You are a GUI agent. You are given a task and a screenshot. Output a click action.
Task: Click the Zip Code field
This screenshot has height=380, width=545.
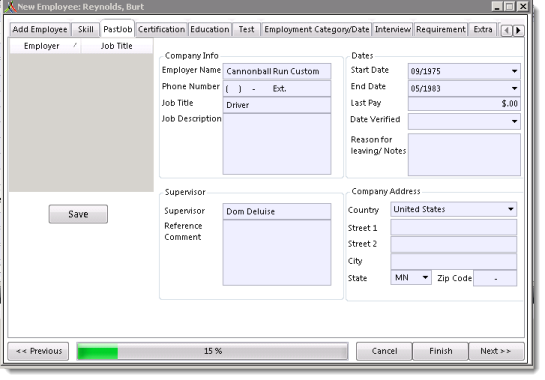(495, 278)
